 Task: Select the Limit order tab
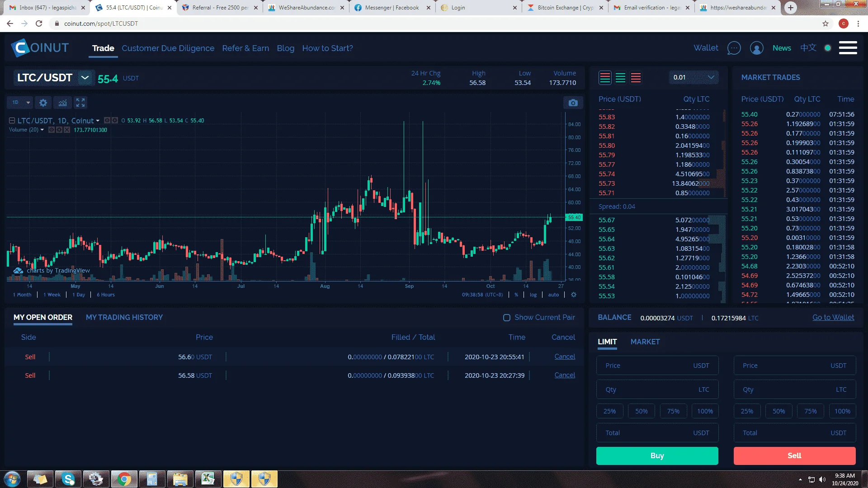tap(607, 342)
